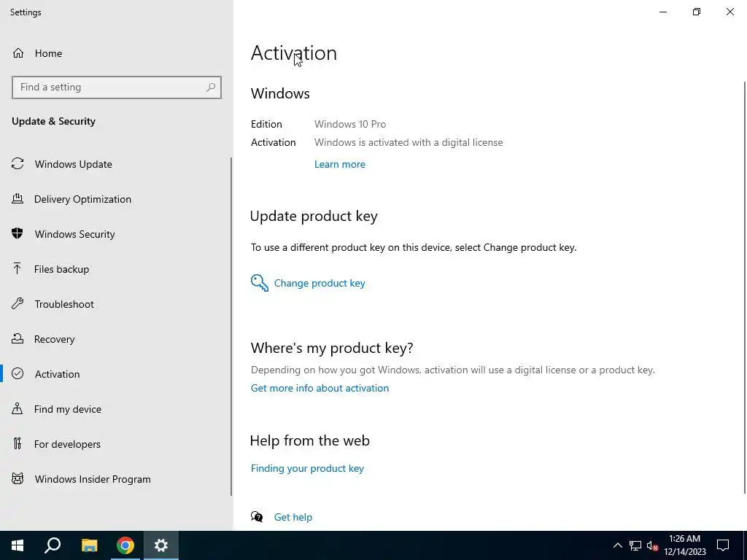Open the clock and date flyout
The height and width of the screenshot is (560, 747).
pyautogui.click(x=684, y=545)
